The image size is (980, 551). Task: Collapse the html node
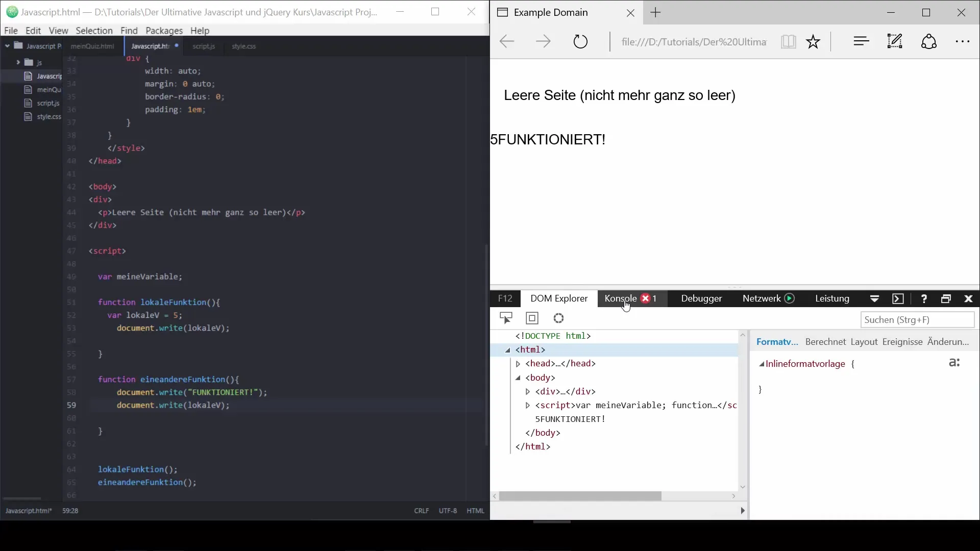(508, 350)
